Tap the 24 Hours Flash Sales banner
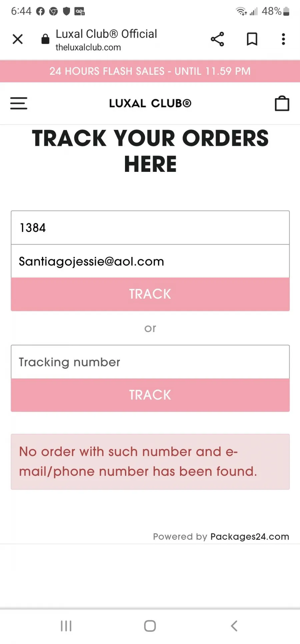Image resolution: width=300 pixels, height=644 pixels. click(150, 71)
